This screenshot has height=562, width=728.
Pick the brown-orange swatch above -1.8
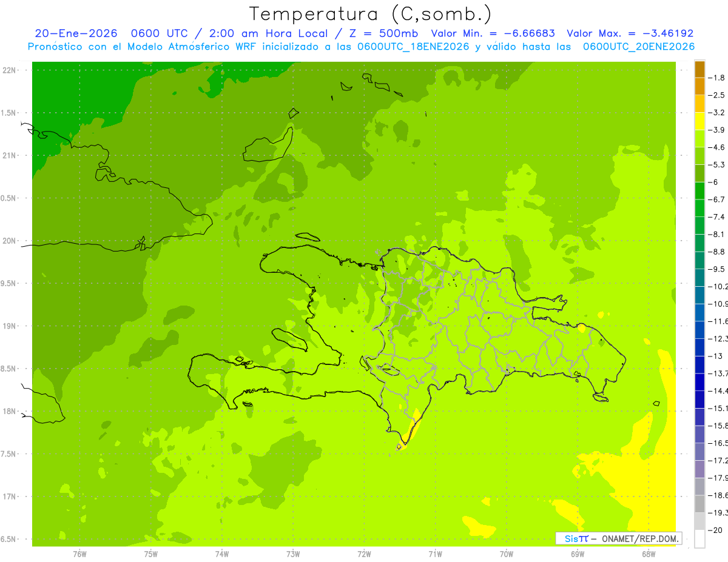[x=699, y=69]
